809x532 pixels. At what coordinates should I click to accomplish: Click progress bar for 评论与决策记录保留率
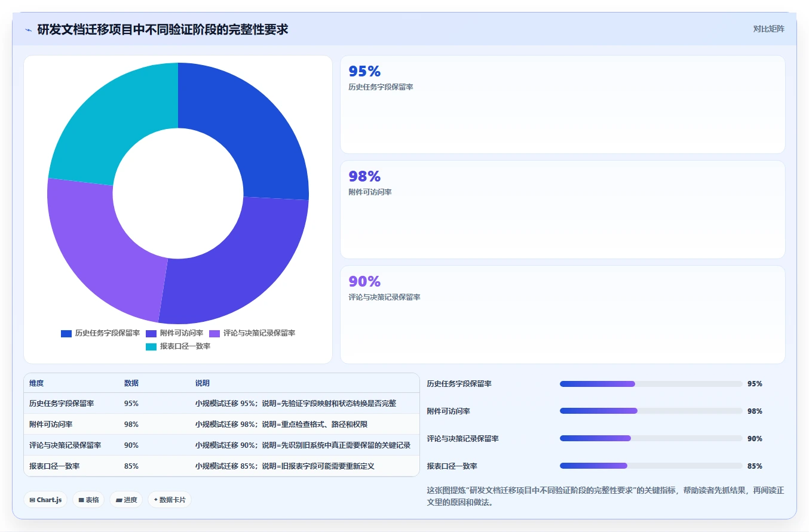[651, 438]
